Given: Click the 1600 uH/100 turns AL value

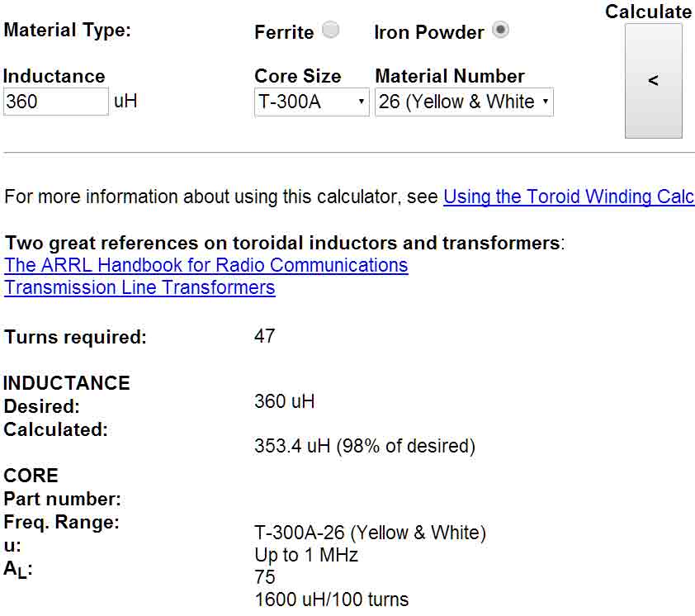Looking at the screenshot, I should (x=332, y=599).
